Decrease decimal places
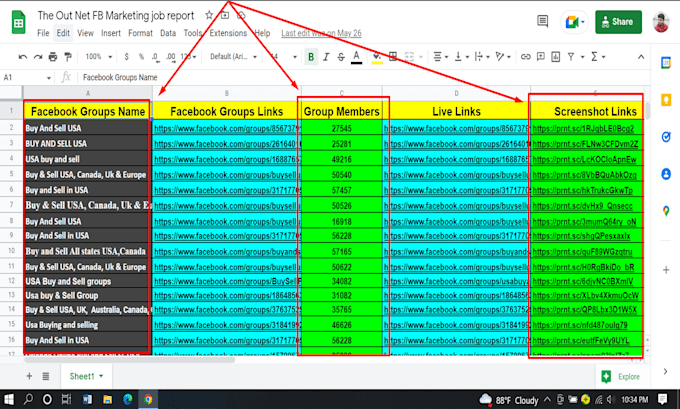This screenshot has height=409, width=680. [x=155, y=57]
